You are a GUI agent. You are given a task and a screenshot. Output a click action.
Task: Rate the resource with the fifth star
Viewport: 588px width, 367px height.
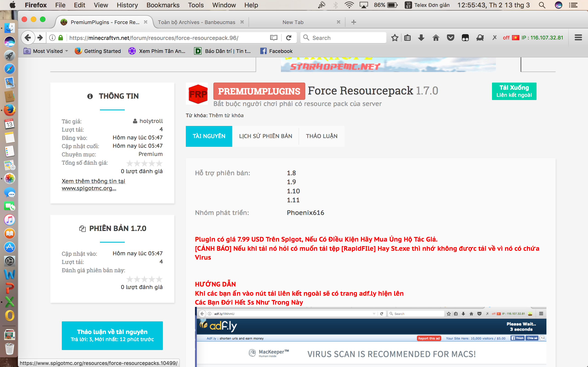pos(159,163)
